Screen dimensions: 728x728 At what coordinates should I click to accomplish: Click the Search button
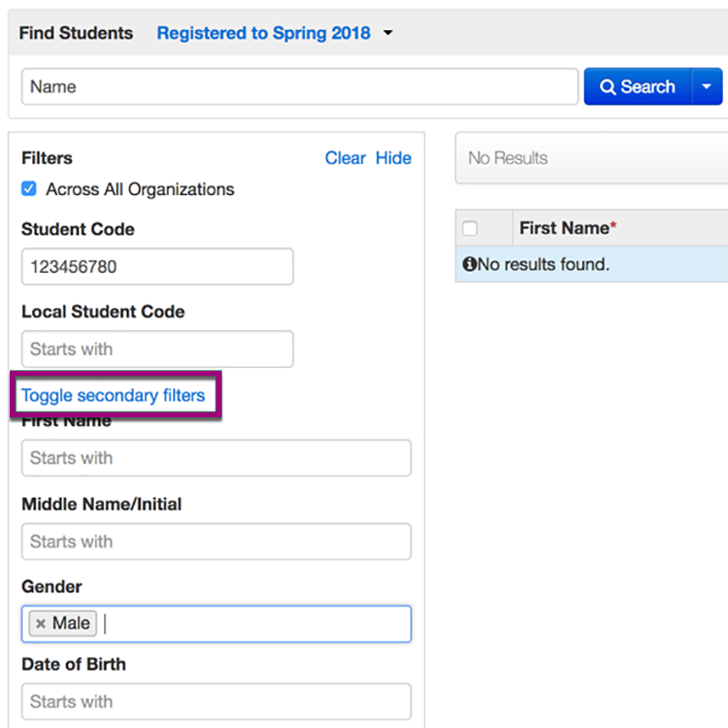[x=637, y=86]
